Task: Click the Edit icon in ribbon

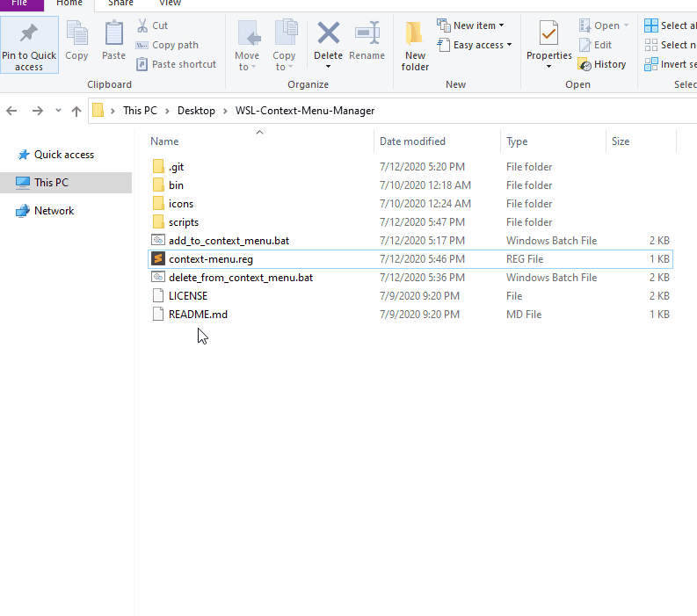Action: point(585,45)
